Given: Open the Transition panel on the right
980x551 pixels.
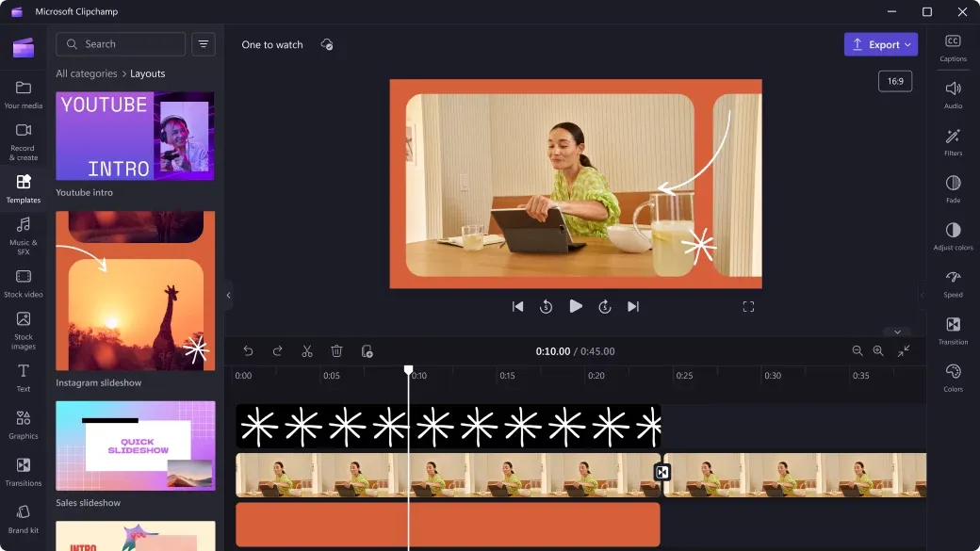Looking at the screenshot, I should [x=952, y=330].
